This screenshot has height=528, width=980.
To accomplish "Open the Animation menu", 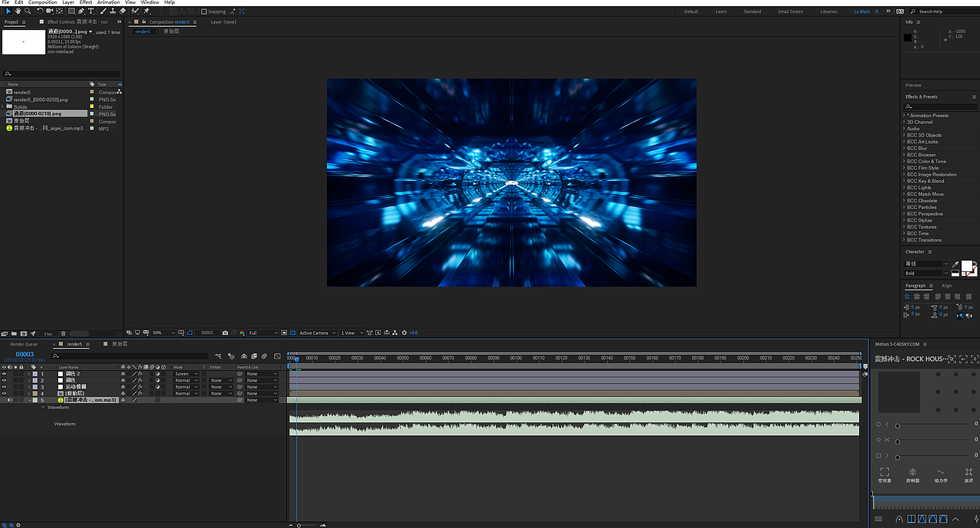I will click(108, 2).
